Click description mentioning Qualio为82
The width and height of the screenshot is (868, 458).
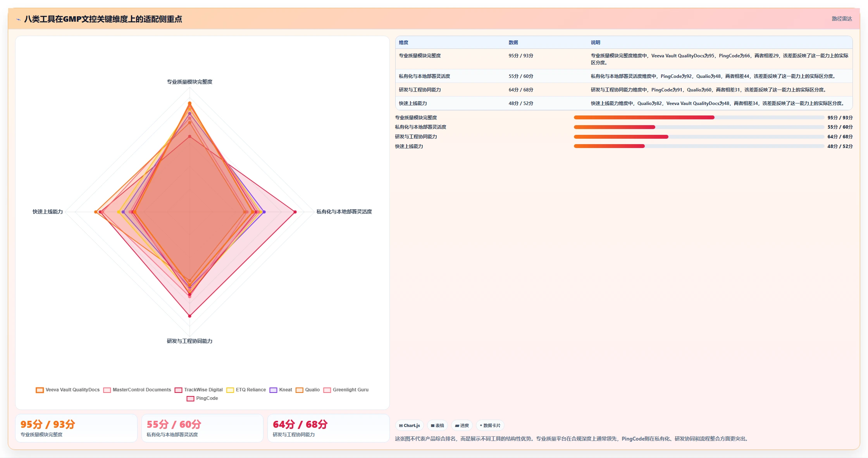pyautogui.click(x=718, y=103)
